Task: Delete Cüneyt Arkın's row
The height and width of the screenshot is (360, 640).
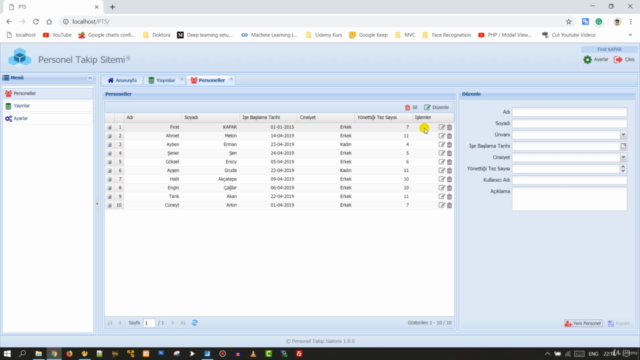Action: [449, 205]
